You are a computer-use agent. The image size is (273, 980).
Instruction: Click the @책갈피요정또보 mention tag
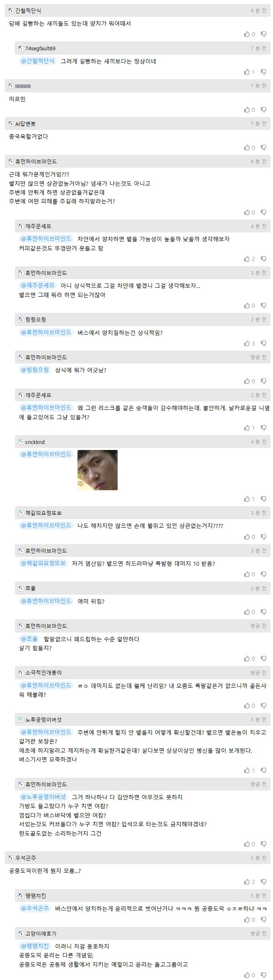click(43, 563)
